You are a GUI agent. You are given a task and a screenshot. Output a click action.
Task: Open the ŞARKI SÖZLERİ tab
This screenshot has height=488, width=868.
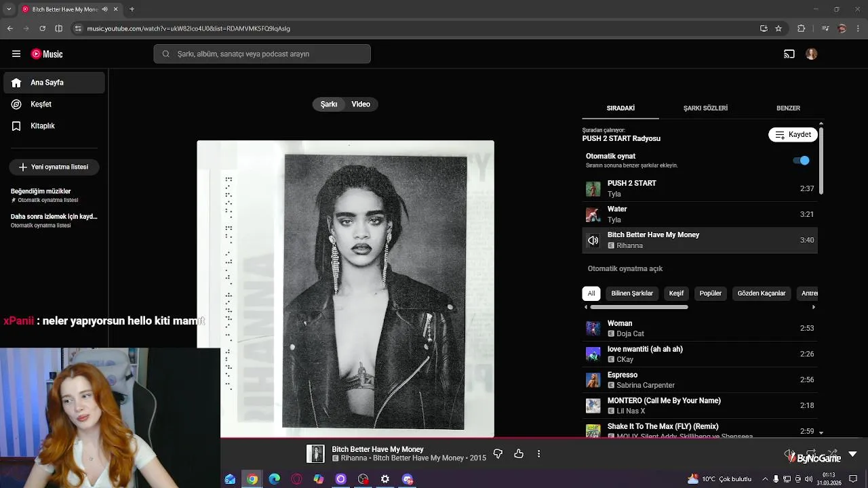[x=705, y=108]
